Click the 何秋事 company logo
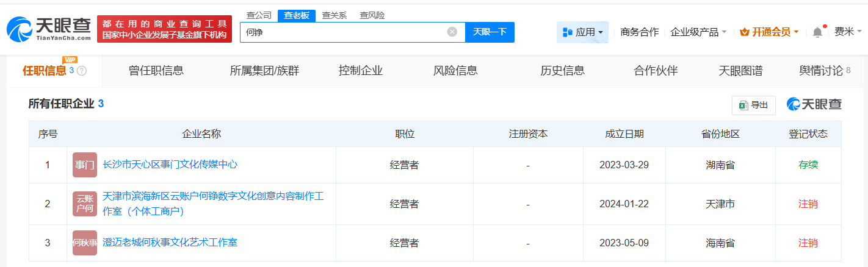The height and width of the screenshot is (267, 868). tap(85, 243)
